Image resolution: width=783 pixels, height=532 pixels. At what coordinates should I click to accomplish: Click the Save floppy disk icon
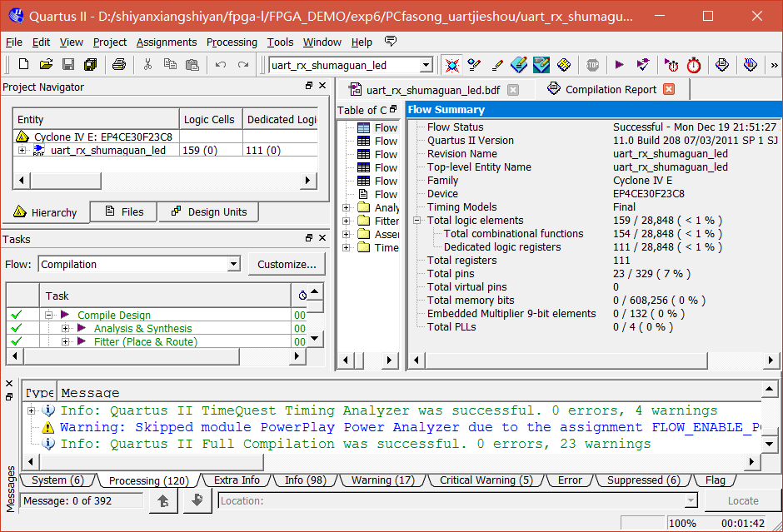pos(68,64)
